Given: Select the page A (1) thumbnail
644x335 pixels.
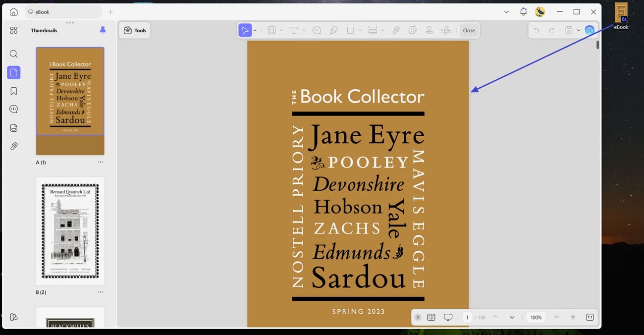Looking at the screenshot, I should [x=70, y=101].
